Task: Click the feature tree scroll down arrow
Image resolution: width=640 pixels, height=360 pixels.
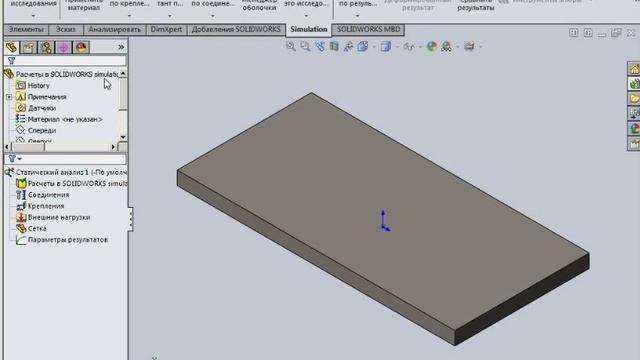Action: (x=123, y=137)
